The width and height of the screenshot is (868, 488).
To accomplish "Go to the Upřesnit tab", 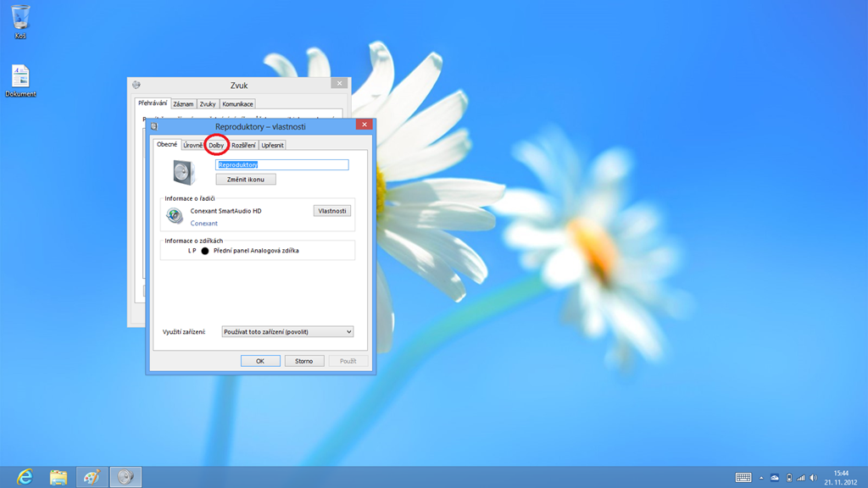I will tap(272, 145).
